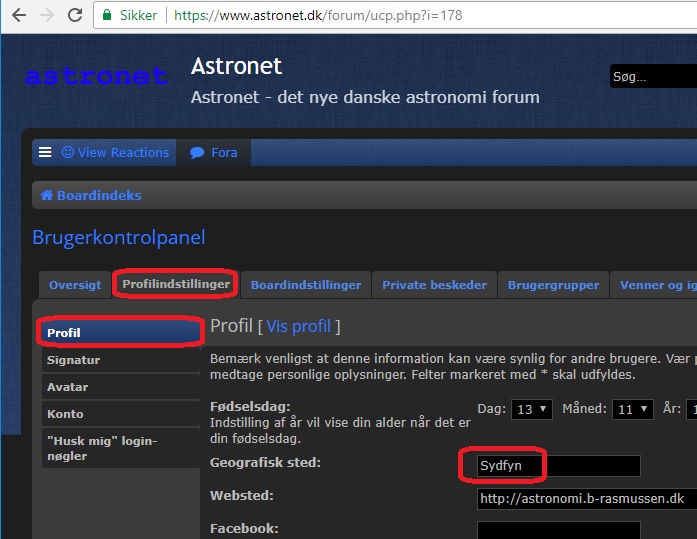Screen dimensions: 697x539
Task: Click the green padlock security icon
Action: 107,15
